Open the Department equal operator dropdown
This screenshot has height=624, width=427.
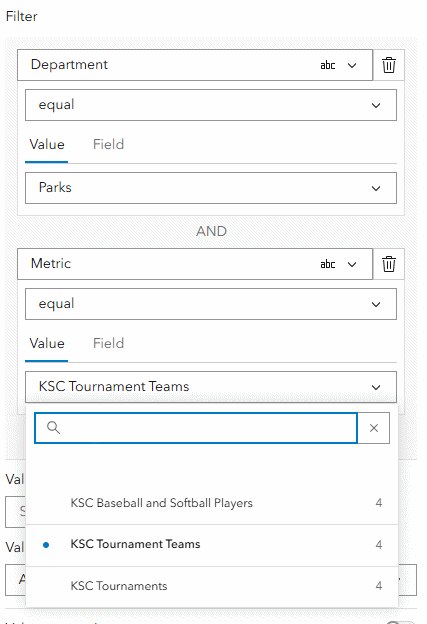(x=211, y=105)
